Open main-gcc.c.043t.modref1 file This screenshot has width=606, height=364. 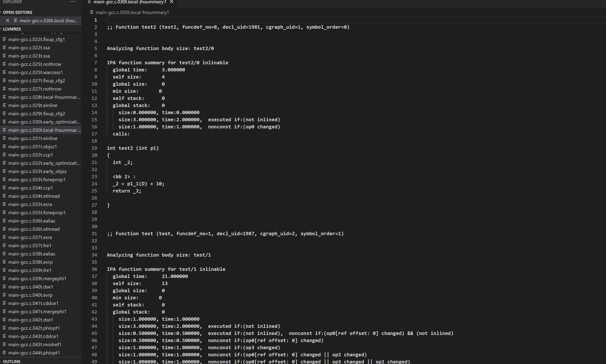coord(35,344)
